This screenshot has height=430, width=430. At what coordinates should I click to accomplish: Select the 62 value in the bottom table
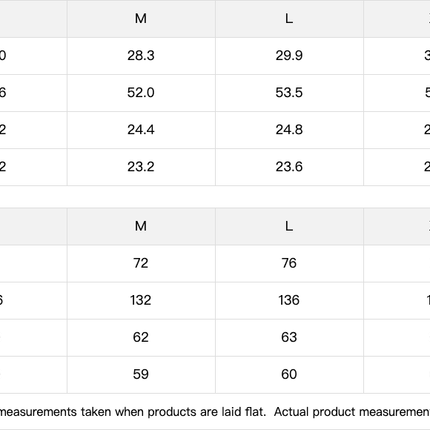pos(141,337)
